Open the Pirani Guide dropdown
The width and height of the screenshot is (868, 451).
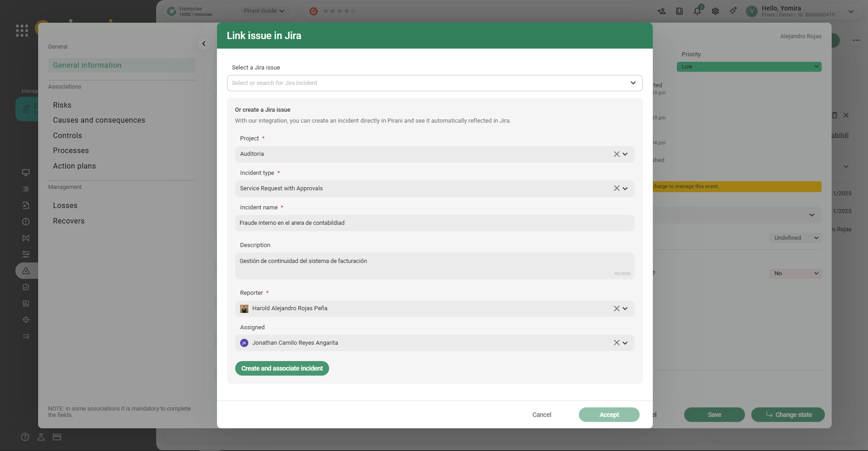coord(264,11)
